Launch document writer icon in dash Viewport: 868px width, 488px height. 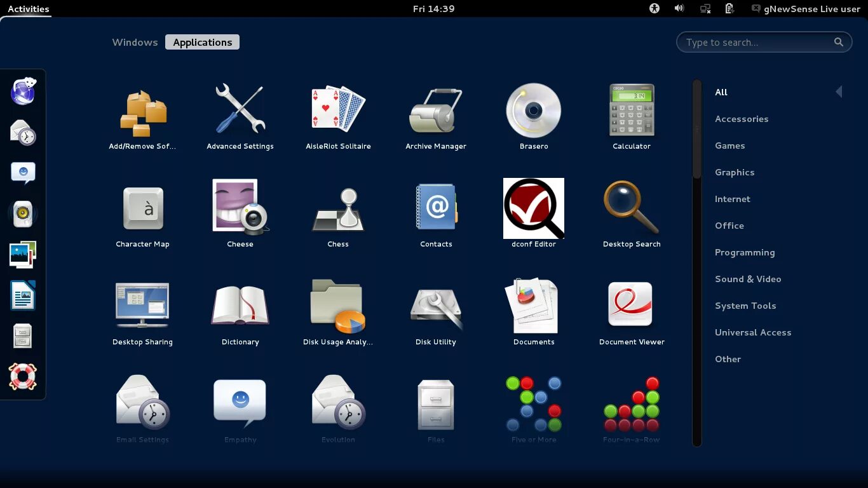[x=23, y=295]
